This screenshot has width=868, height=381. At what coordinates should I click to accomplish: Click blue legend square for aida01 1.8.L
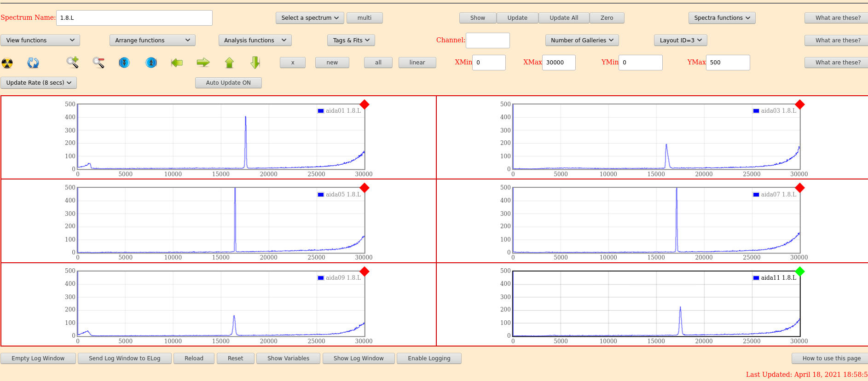click(321, 111)
